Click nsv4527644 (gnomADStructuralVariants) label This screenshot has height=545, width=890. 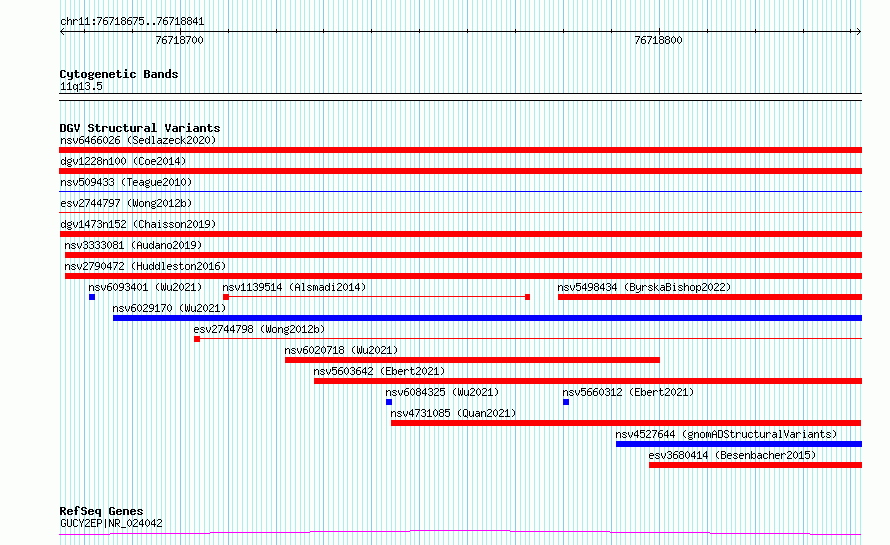[x=727, y=434]
